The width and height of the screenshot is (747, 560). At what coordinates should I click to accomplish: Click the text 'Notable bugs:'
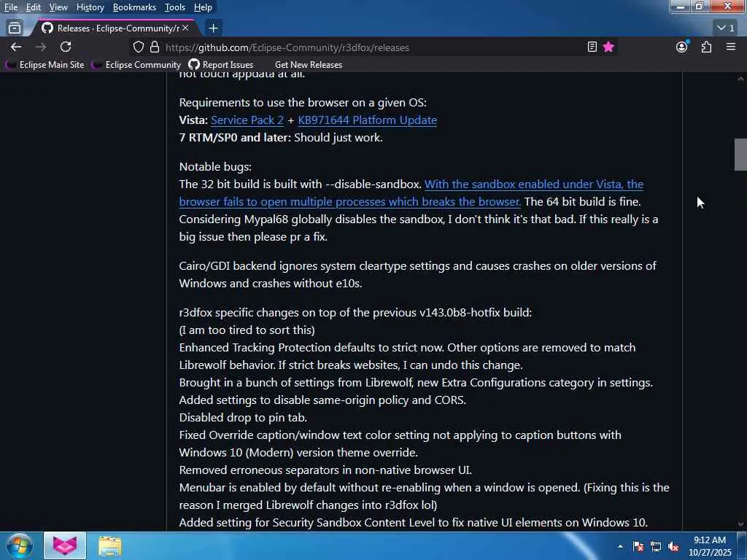coord(215,167)
